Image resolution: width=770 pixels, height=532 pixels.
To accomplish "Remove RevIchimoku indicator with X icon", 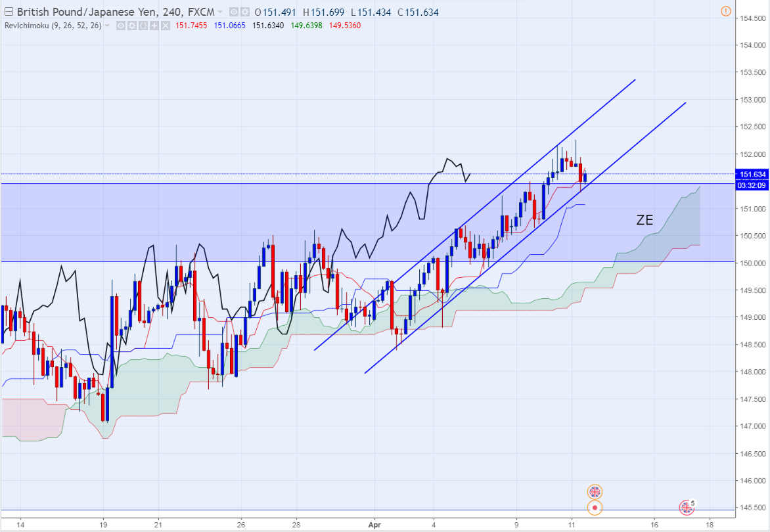I will tap(166, 26).
